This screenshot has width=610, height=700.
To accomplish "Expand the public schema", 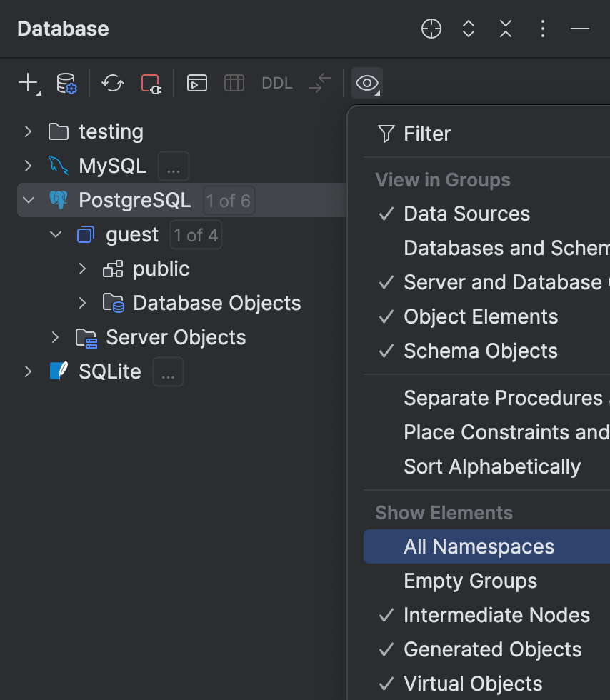I will pos(81,269).
